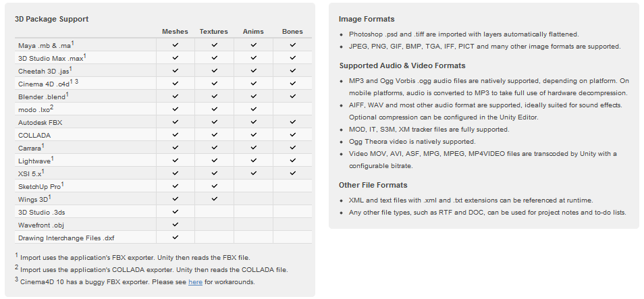The width and height of the screenshot is (644, 299).
Task: Click the Textures column header
Action: [214, 32]
